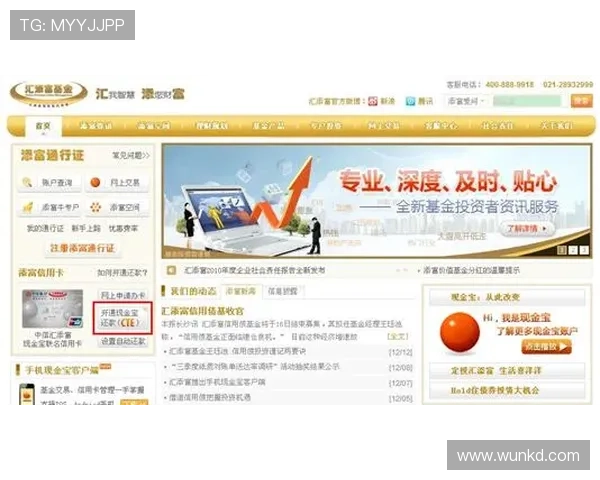Viewport: 600px width, 480px height.
Task: Open the 首页 navigation tab
Action: (43, 126)
